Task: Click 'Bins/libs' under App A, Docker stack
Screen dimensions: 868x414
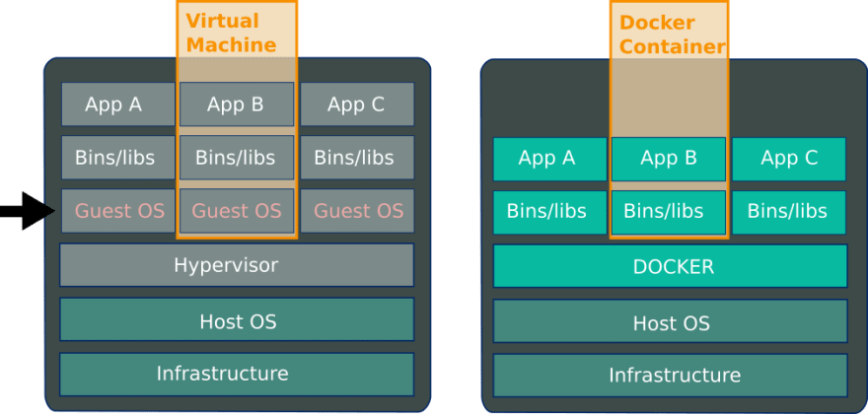Action: [x=549, y=212]
